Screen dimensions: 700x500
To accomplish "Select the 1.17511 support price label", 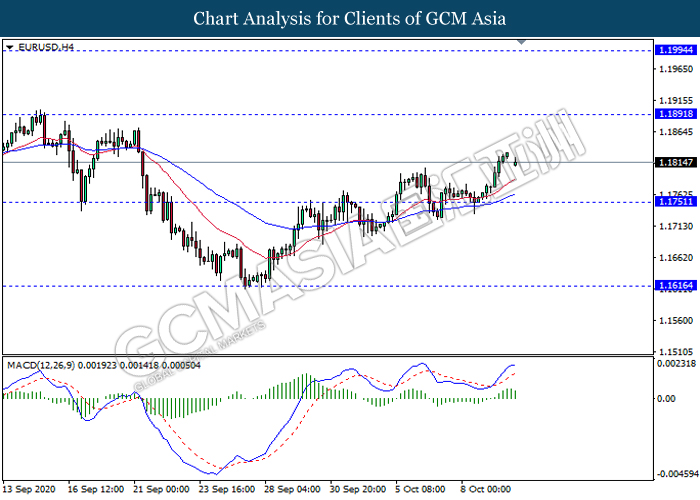I will tap(676, 202).
